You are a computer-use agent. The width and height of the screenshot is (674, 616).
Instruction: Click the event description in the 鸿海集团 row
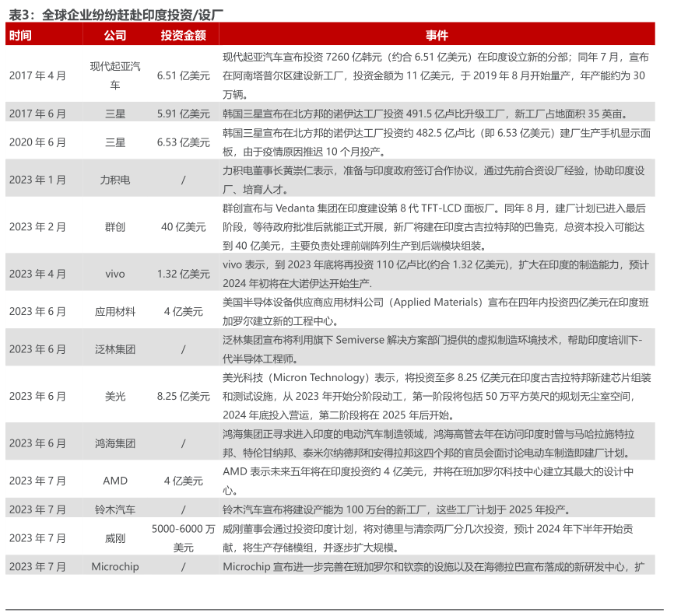click(429, 443)
